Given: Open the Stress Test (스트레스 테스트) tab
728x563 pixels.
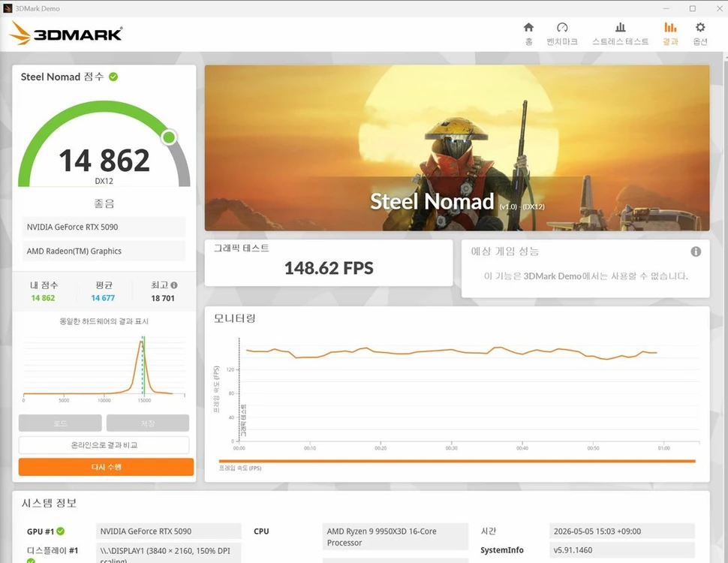Looking at the screenshot, I should pos(620,34).
